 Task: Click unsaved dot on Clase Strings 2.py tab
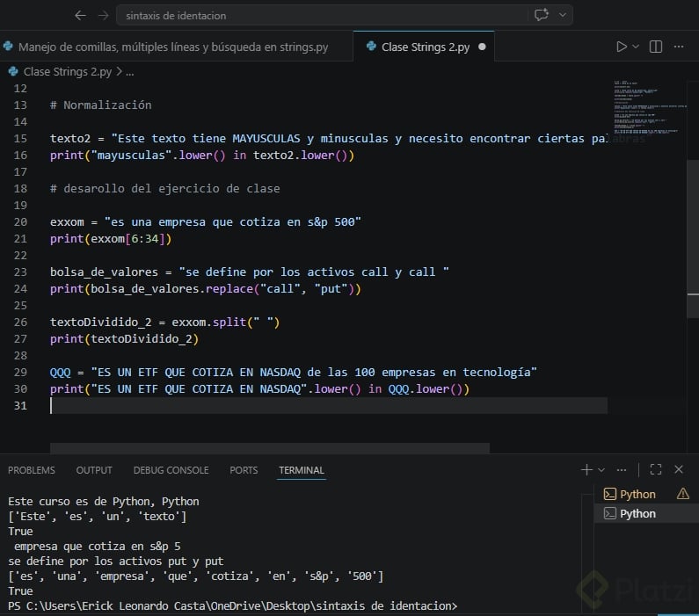click(x=482, y=47)
